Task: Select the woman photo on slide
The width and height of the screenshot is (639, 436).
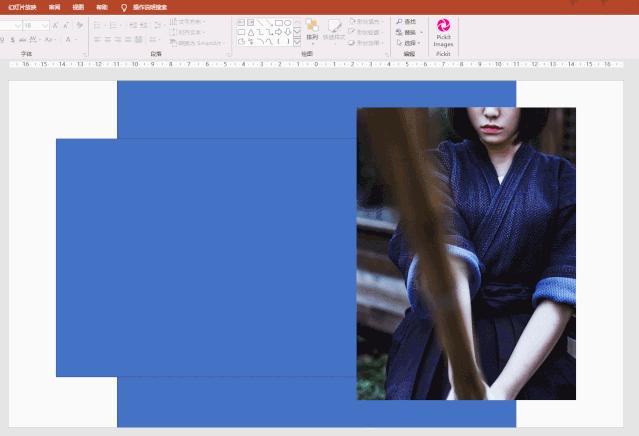Action: coord(466,253)
